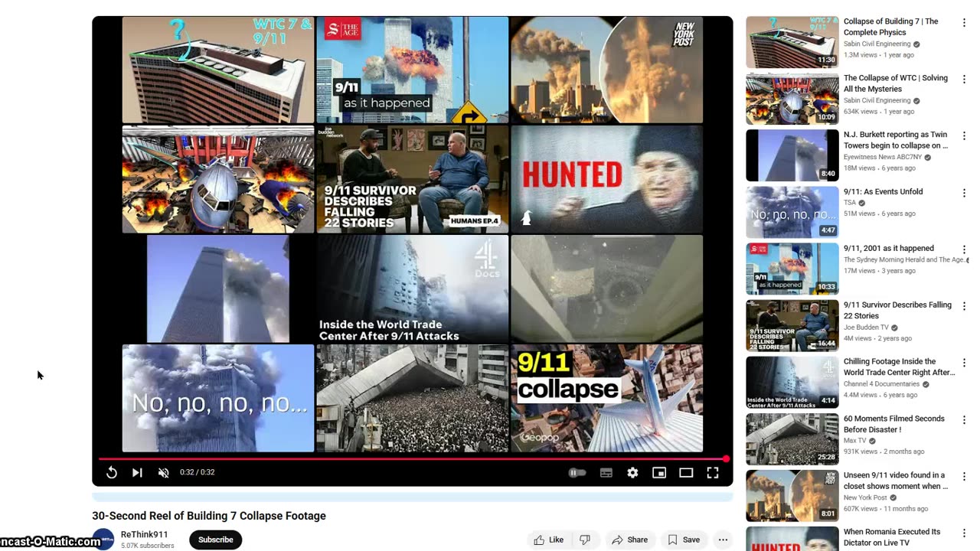Image resolution: width=980 pixels, height=551 pixels.
Task: Open options menu for '9/11: As Events Unfold'
Action: click(x=964, y=193)
